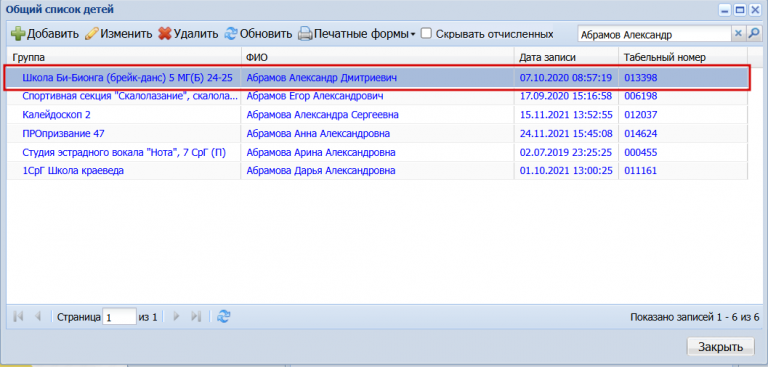This screenshot has width=768, height=367.
Task: Click the date 24.11.2021 15:45:08
Action: [x=567, y=133]
